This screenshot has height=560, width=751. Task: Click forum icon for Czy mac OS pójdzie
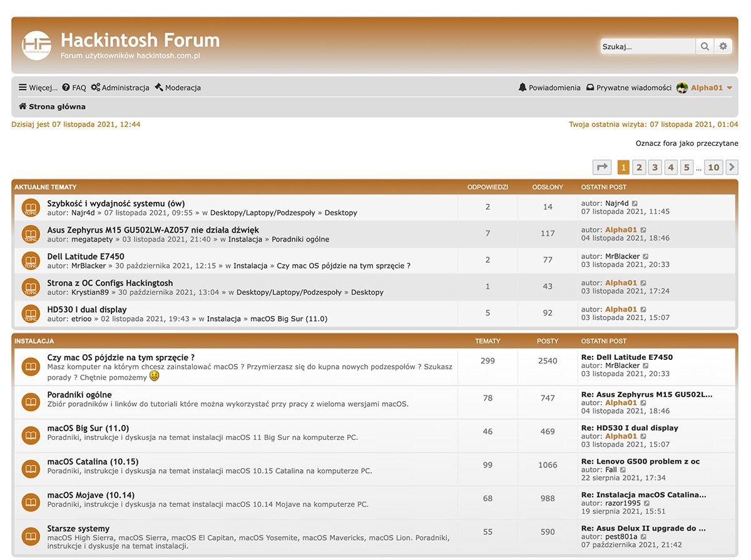click(x=31, y=366)
